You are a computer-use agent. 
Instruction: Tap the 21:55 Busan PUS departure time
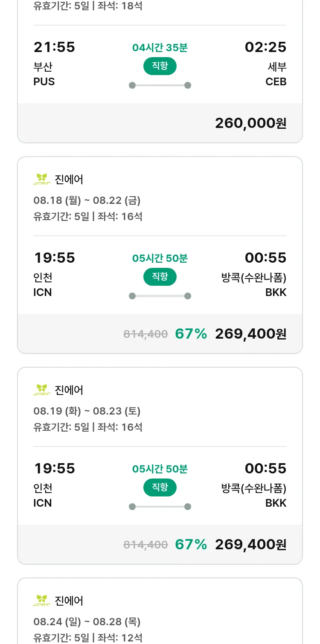click(x=54, y=47)
